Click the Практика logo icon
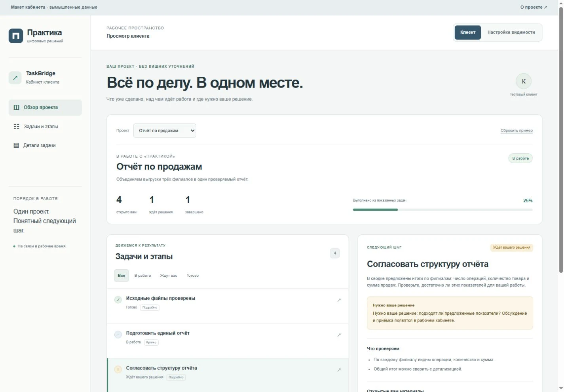564x392 pixels. pyautogui.click(x=16, y=36)
